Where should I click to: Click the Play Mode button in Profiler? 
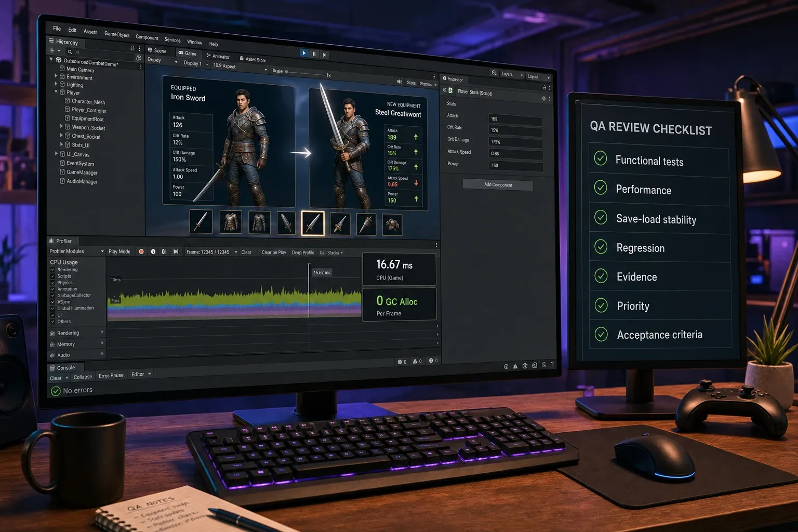[x=119, y=251]
